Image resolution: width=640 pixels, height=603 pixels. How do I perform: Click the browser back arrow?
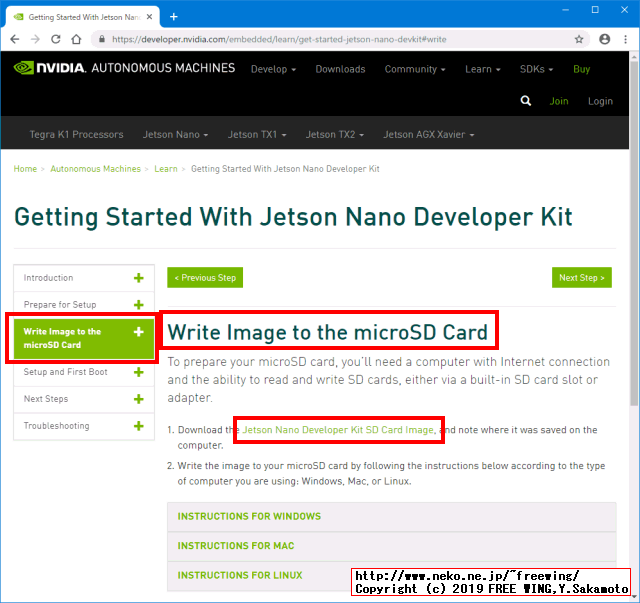15,39
